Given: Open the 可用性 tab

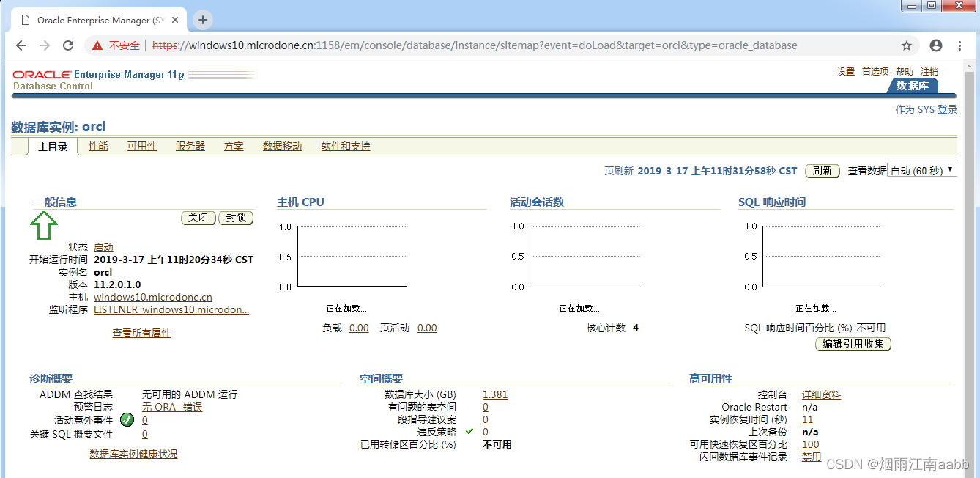Looking at the screenshot, I should click(x=142, y=147).
